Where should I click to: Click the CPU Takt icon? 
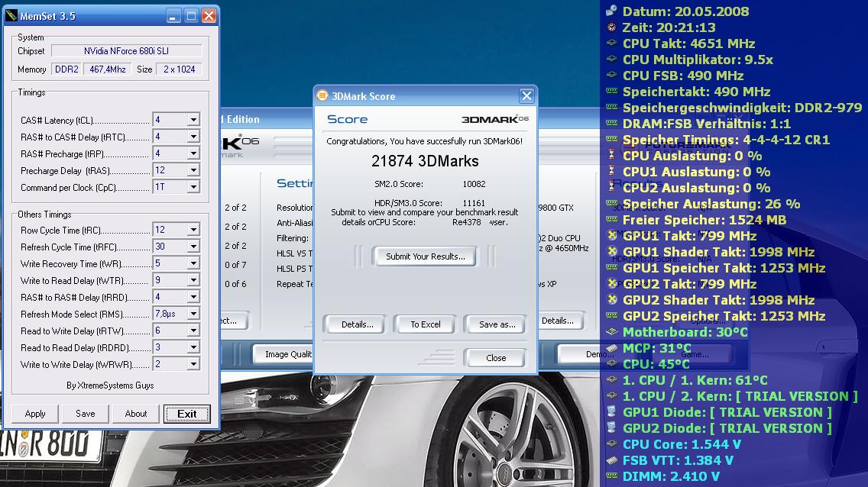pos(611,43)
